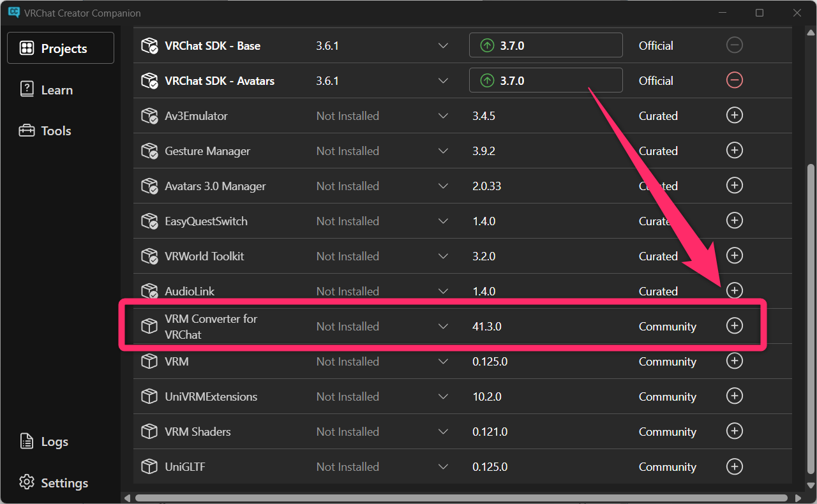Viewport: 817px width, 504px height.
Task: Upgrade VRChat SDK - Base to 3.7.0
Action: 546,45
